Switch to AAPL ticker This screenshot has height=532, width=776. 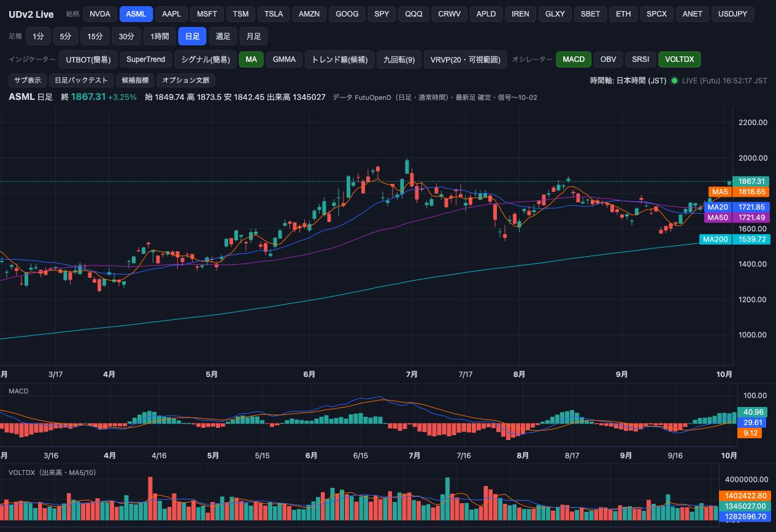172,14
